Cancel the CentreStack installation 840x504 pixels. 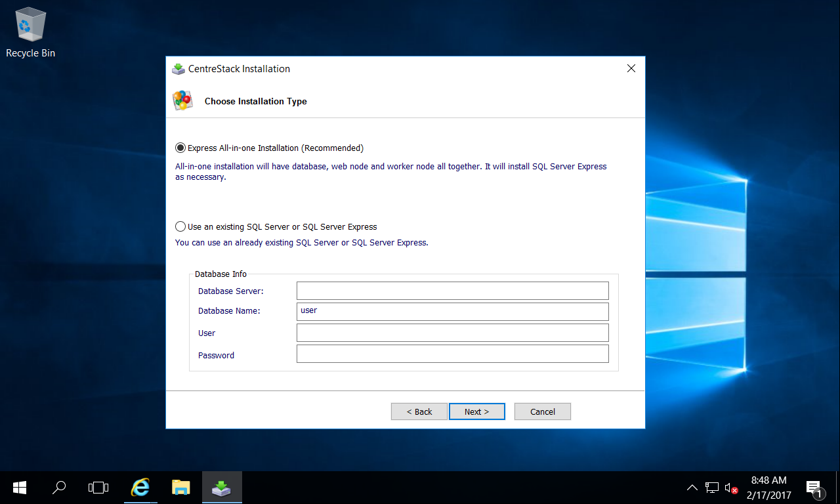543,411
